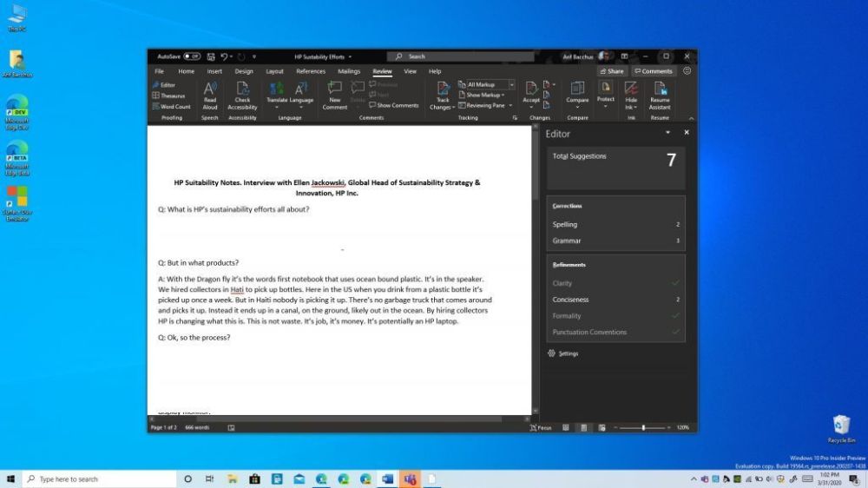Viewport: 868px width, 488px height.
Task: Open the Windows Start menu
Action: pyautogui.click(x=10, y=479)
